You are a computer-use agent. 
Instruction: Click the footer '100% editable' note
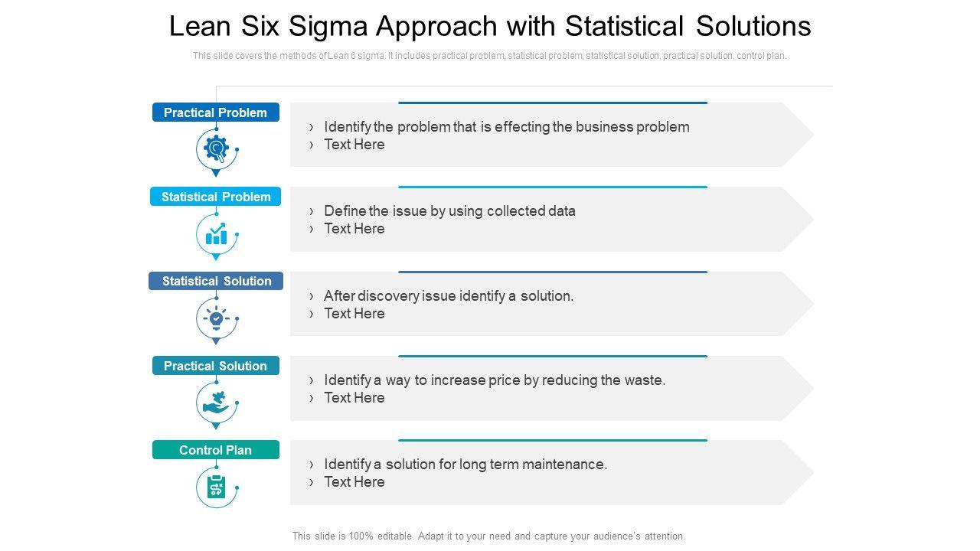[x=488, y=536]
